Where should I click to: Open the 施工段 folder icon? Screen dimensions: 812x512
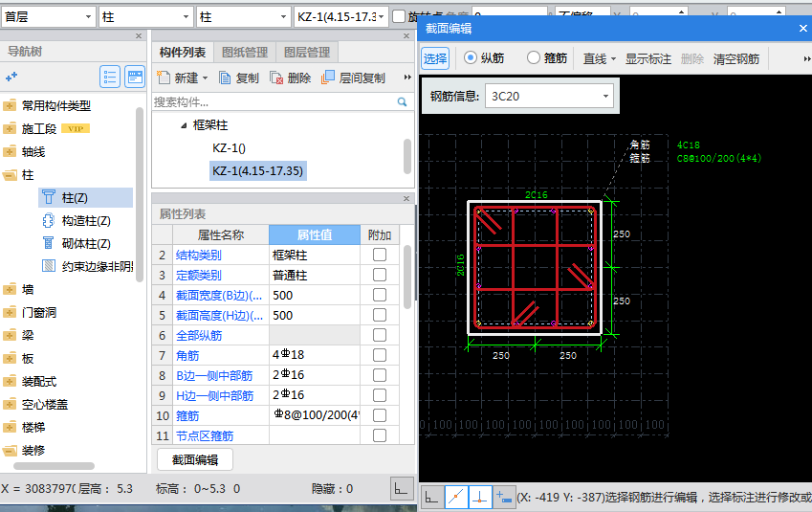click(x=10, y=128)
